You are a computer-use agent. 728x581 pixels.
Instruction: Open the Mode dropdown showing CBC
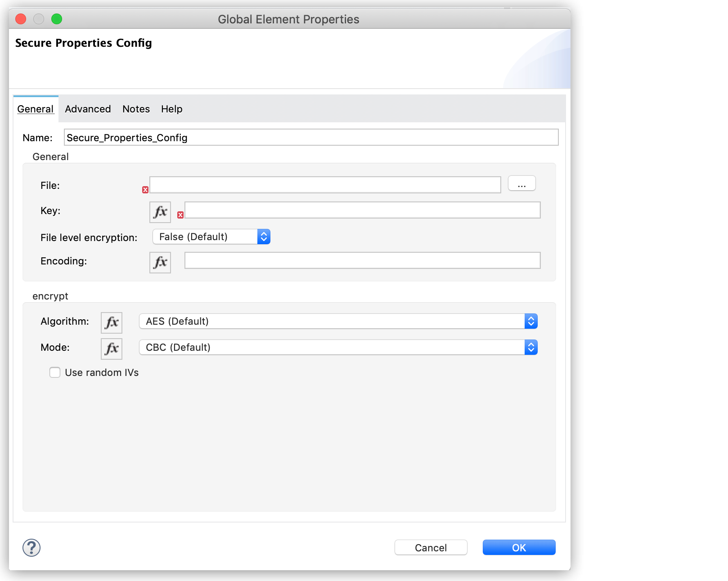point(531,347)
